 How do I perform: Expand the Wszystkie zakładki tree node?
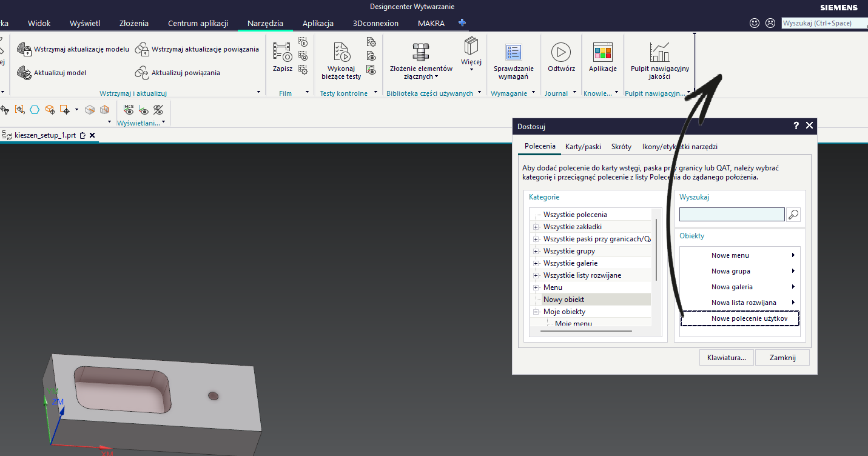(x=536, y=227)
